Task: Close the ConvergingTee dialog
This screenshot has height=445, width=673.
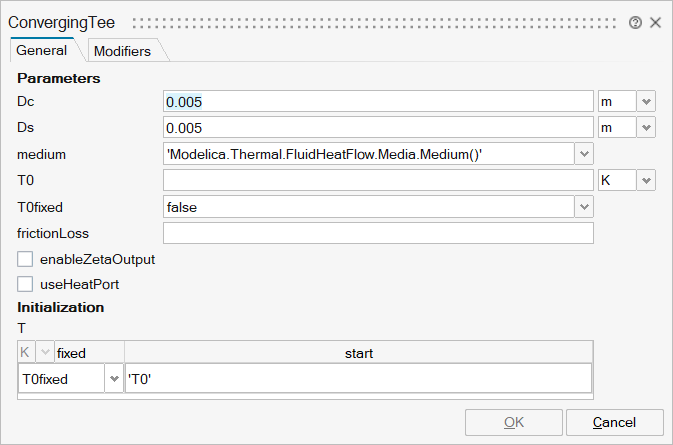Action: [655, 22]
